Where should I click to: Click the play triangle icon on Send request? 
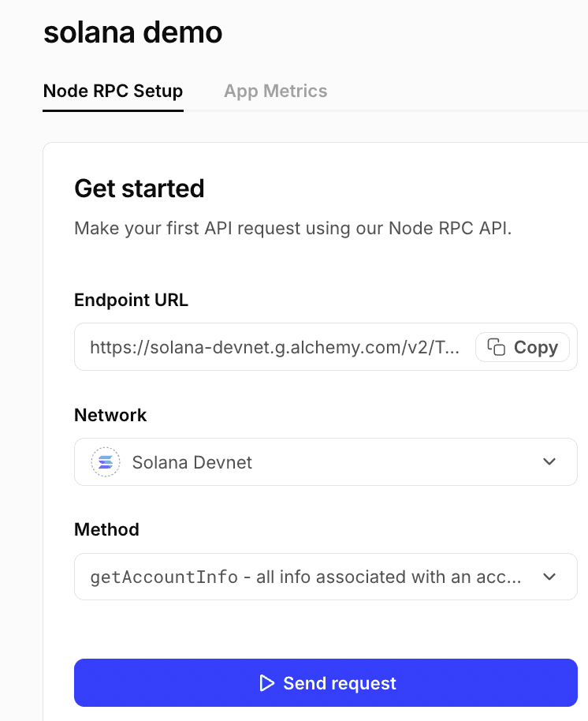266,683
